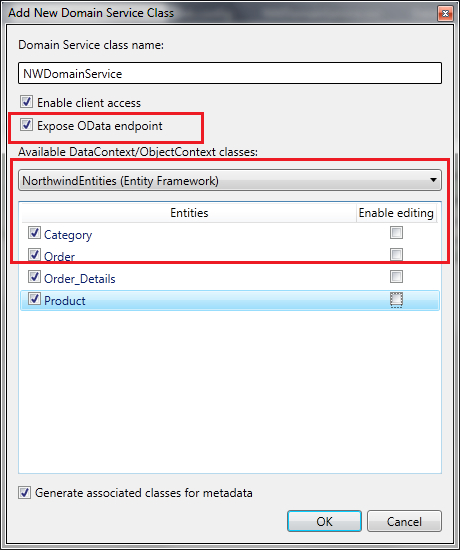Enable editing for Category entity
The width and height of the screenshot is (460, 550).
396,233
